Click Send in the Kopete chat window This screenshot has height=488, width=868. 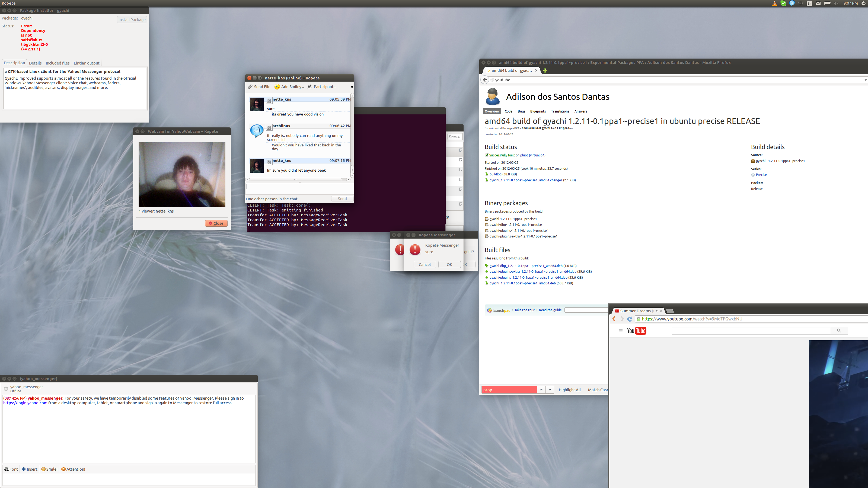342,199
